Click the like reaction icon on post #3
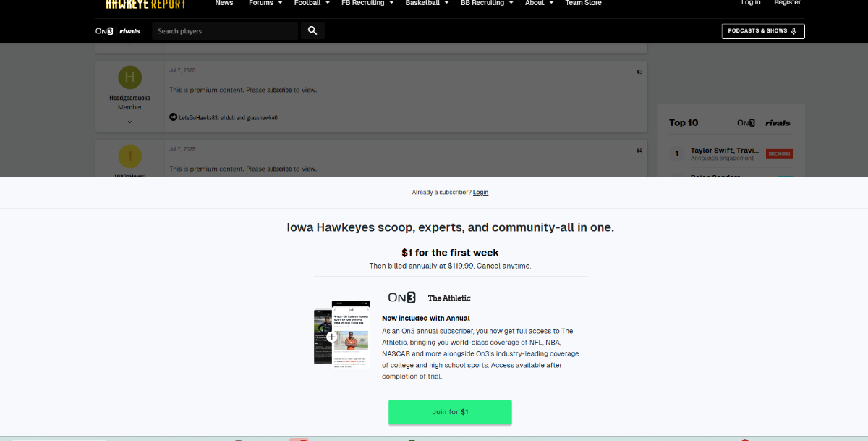 174,117
